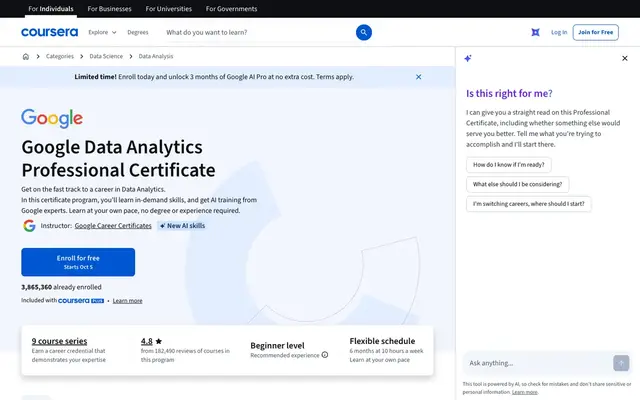Dismiss the Limited time promo banner
The width and height of the screenshot is (640, 400).
418,77
